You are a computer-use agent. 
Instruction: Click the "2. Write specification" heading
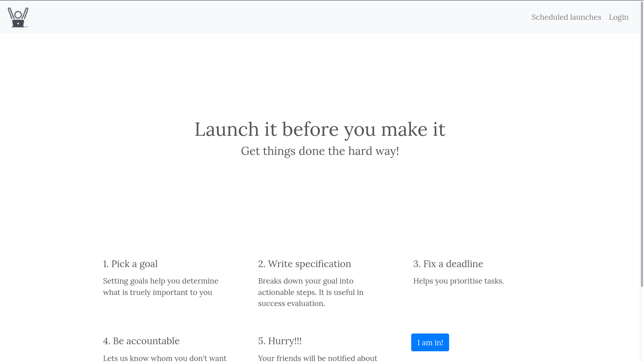click(304, 264)
